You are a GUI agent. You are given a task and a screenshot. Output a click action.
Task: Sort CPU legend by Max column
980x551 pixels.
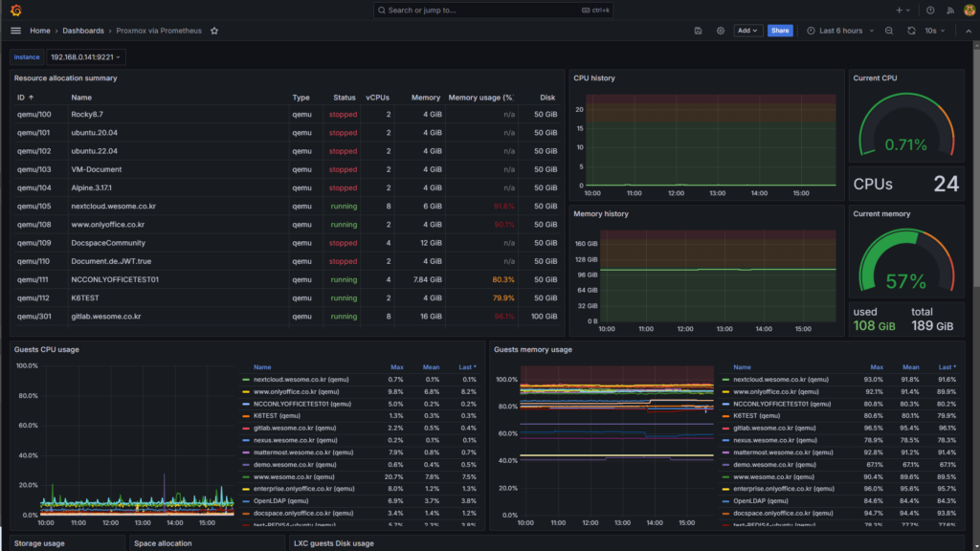397,367
